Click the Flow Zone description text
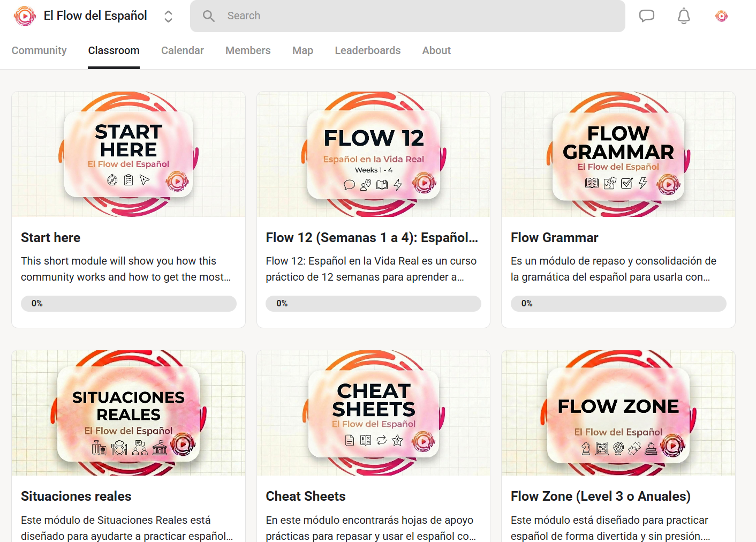This screenshot has width=756, height=542. click(x=610, y=528)
